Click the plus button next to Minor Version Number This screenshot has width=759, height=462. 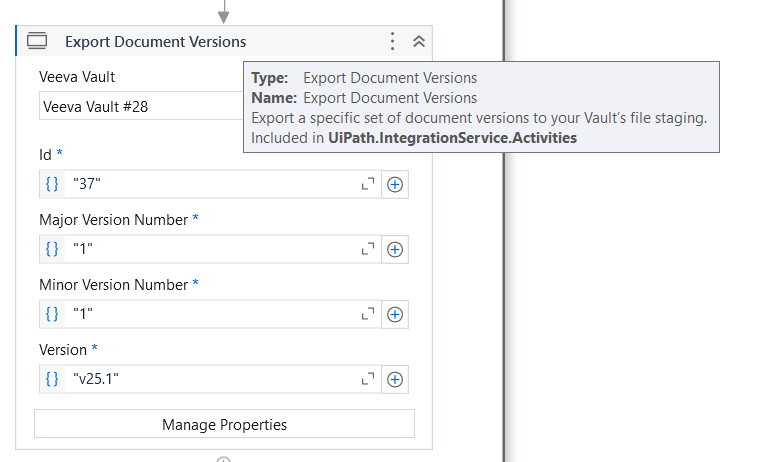[x=395, y=314]
